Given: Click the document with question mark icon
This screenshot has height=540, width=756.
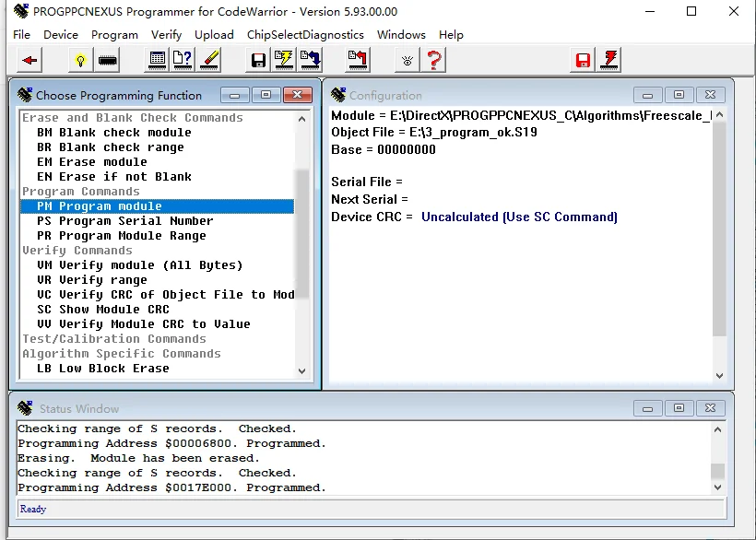Looking at the screenshot, I should point(183,61).
